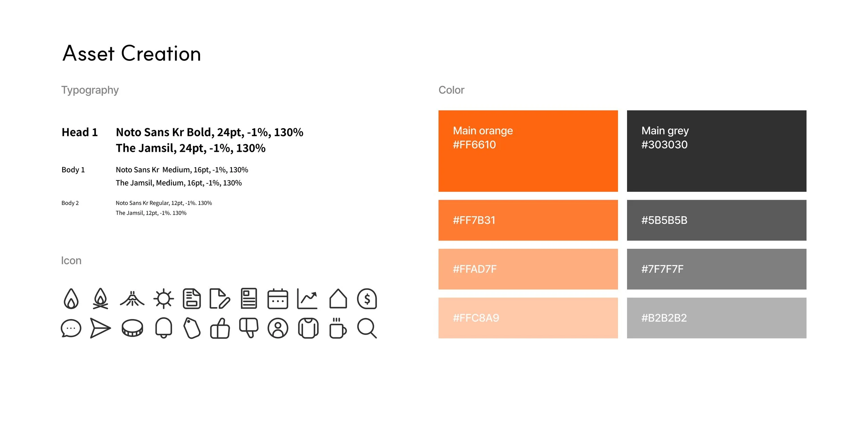
Task: Click the paper plane send icon
Action: pos(100,328)
